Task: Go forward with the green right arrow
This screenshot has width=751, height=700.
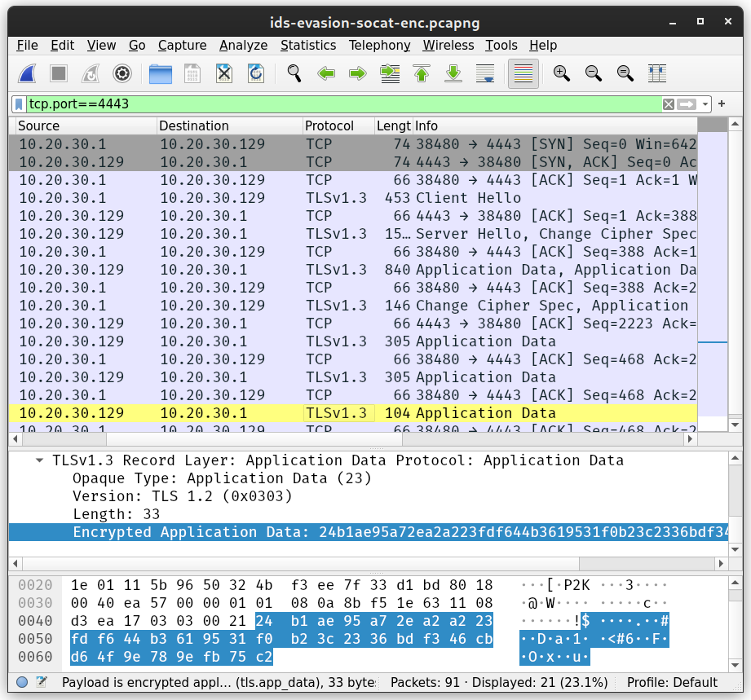Action: click(x=358, y=73)
